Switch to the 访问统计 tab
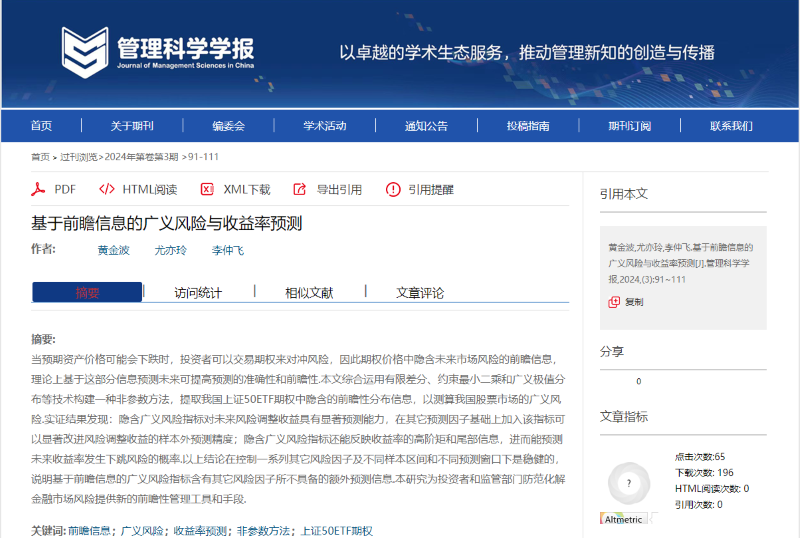Image resolution: width=800 pixels, height=538 pixels. (x=198, y=292)
